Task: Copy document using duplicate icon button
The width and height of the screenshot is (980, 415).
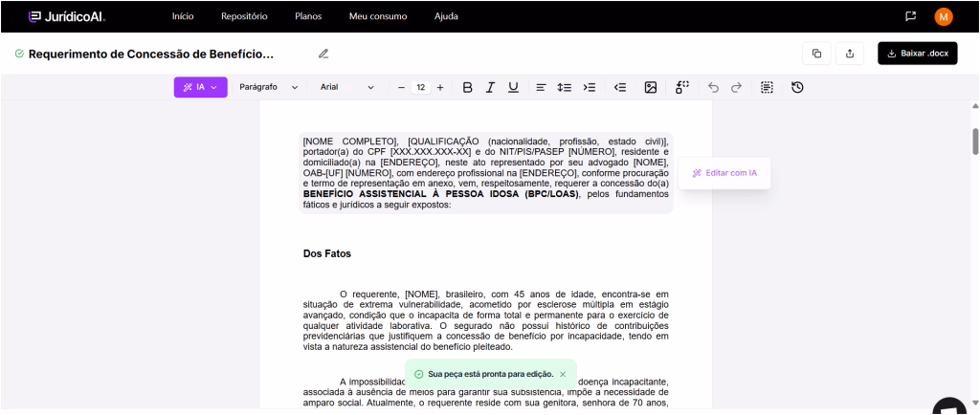Action: [816, 54]
